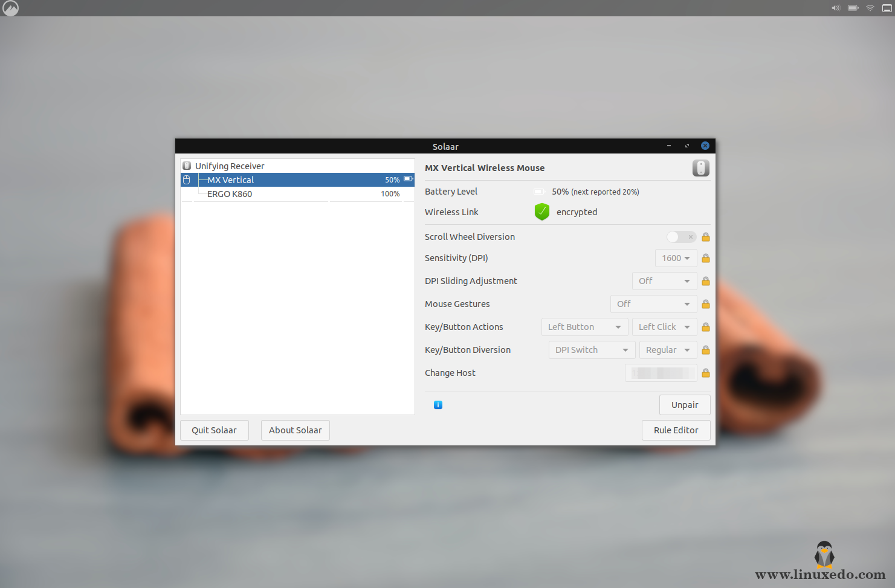Image resolution: width=895 pixels, height=588 pixels.
Task: Click the mouse icon beside MX Vertical row
Action: click(x=187, y=179)
